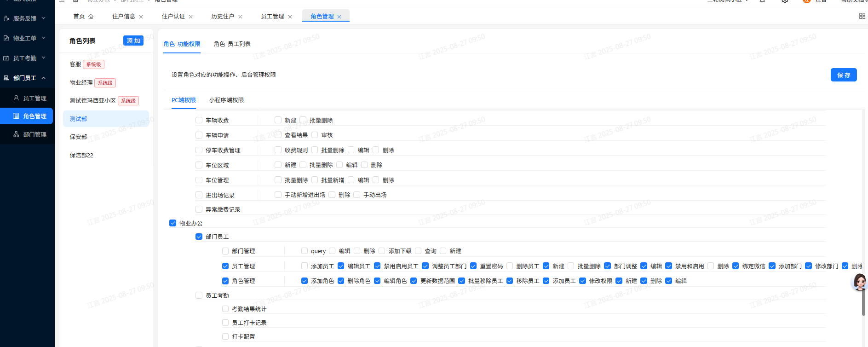Check the 车辆收费 checkbox
The image size is (868, 347).
(x=199, y=120)
